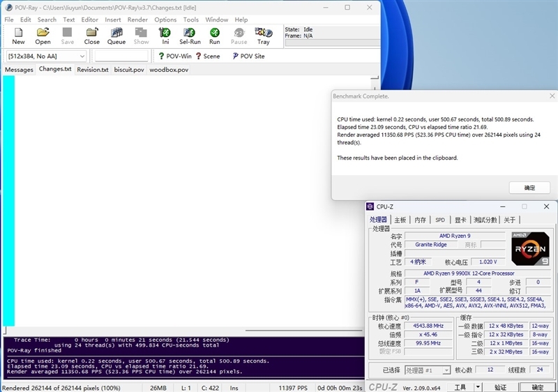
Task: Click the 确定 button in CPU-Z
Action: [x=537, y=387]
